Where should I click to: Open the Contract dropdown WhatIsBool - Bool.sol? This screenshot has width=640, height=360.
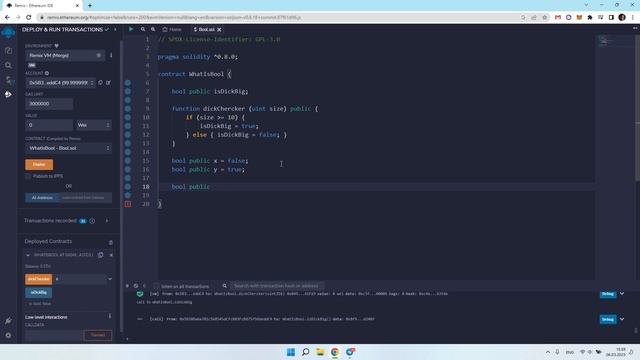[69, 148]
